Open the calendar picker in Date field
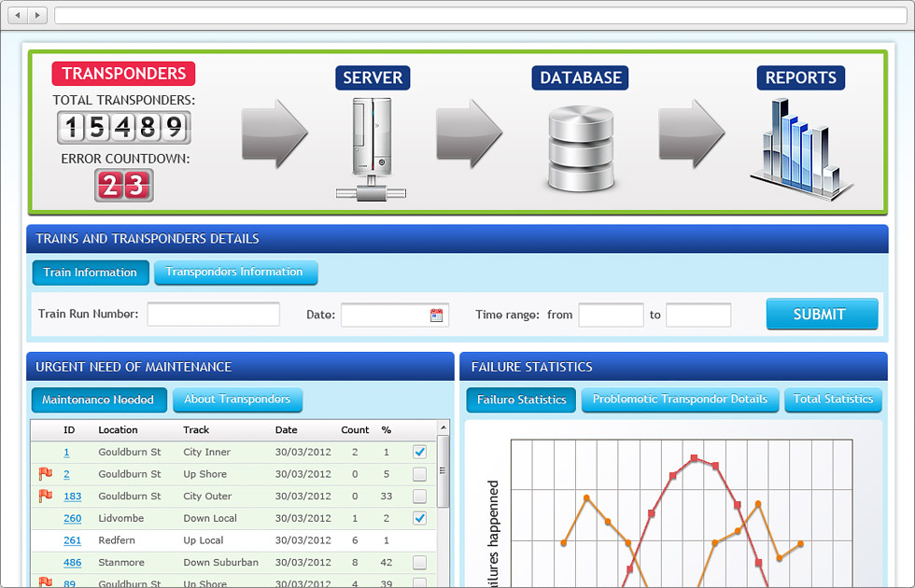The width and height of the screenshot is (915, 588). pos(437,315)
